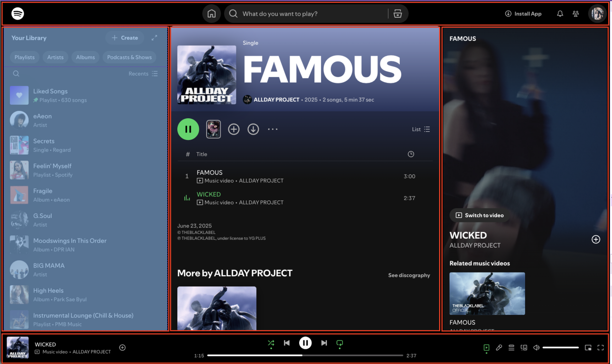Click the Spotify home icon
The width and height of the screenshot is (612, 364).
point(211,14)
